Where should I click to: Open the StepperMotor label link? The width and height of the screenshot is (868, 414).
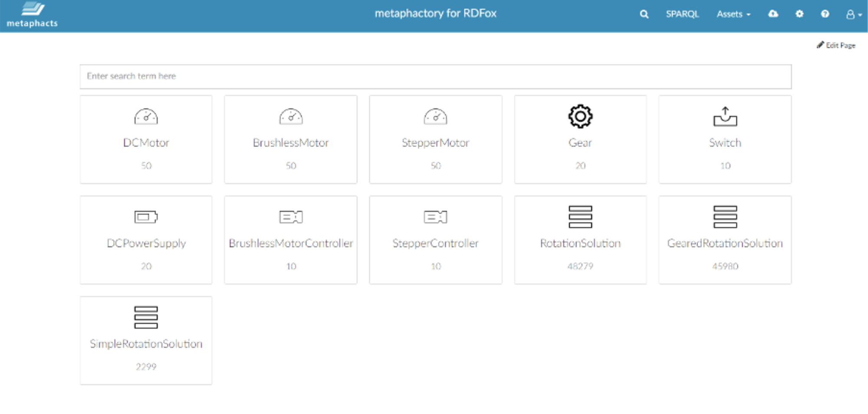435,143
